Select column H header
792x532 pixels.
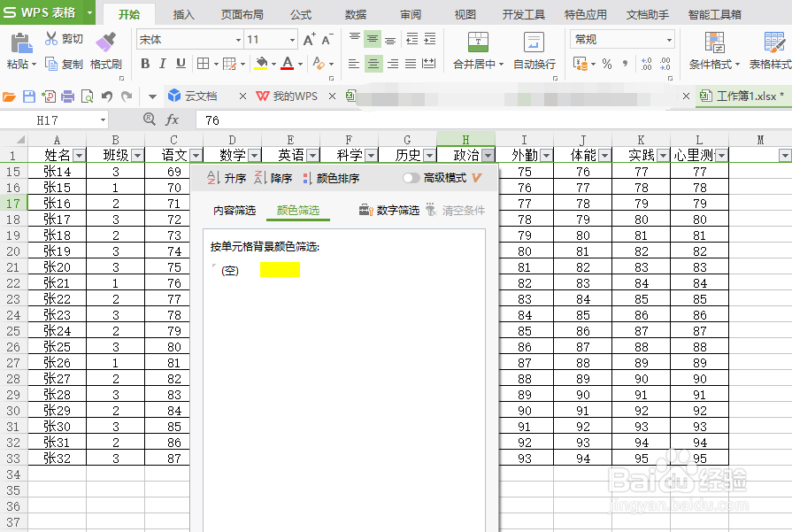point(465,140)
